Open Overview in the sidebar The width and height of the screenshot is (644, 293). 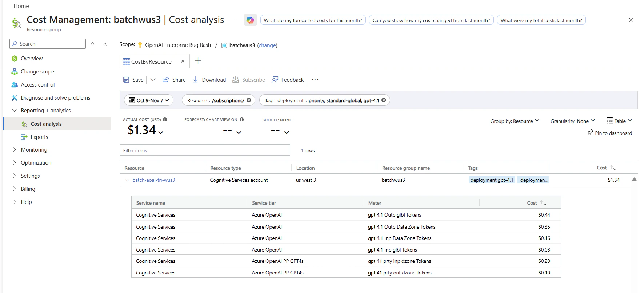pos(32,59)
